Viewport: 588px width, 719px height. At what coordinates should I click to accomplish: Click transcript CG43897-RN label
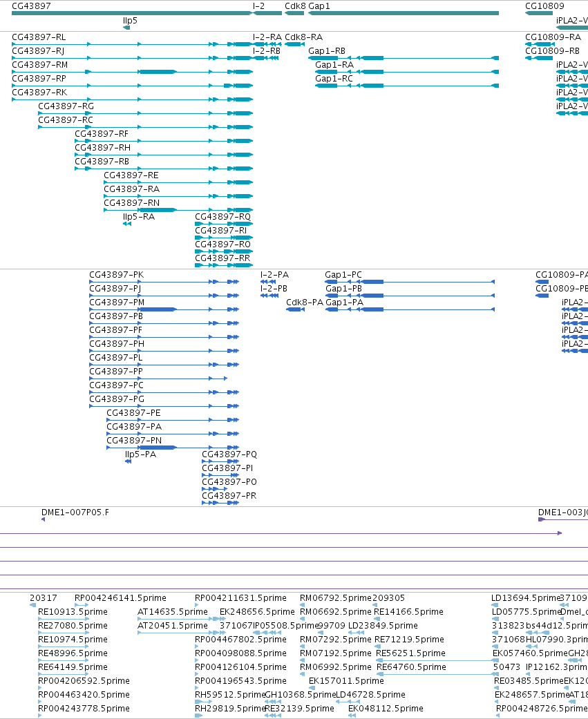click(132, 202)
